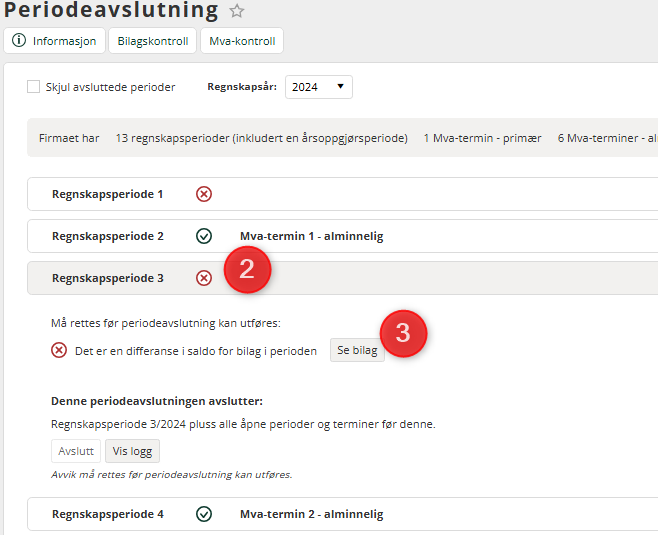Open the Mva-kontroll tab
The image size is (658, 535).
click(242, 41)
